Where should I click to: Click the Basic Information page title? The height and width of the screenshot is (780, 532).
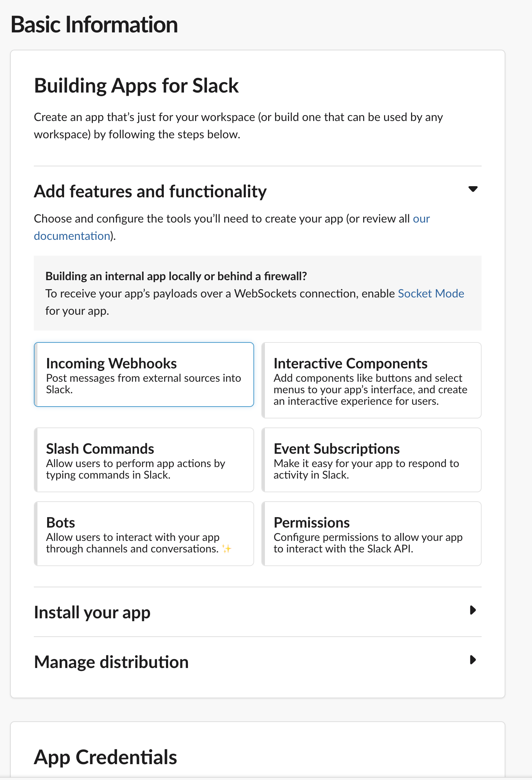(94, 24)
